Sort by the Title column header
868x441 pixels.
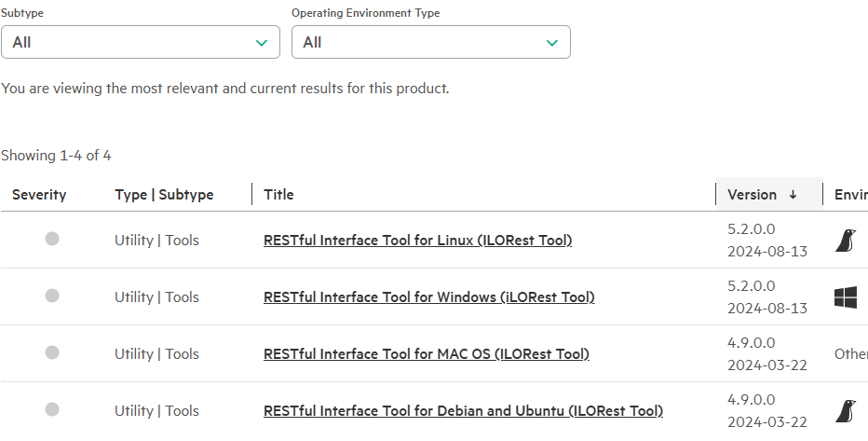coord(278,195)
